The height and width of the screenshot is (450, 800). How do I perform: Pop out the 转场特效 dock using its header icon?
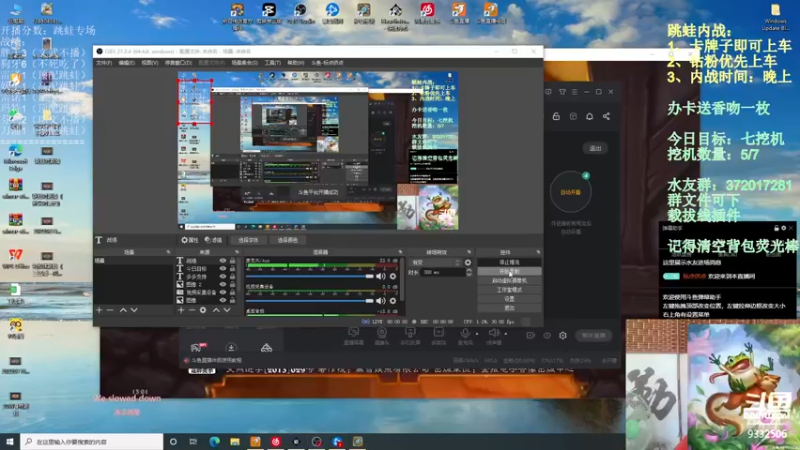[x=469, y=252]
